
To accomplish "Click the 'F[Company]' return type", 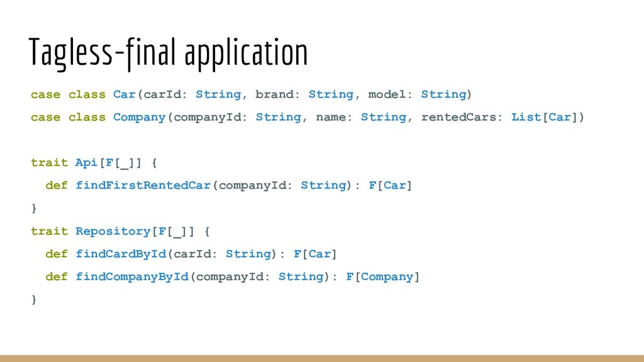I will coord(383,277).
